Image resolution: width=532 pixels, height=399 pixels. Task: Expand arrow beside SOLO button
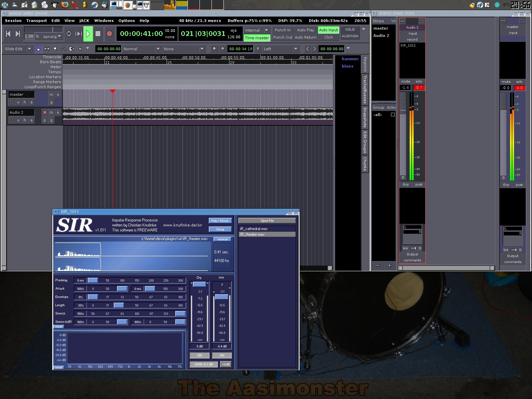pyautogui.click(x=364, y=29)
